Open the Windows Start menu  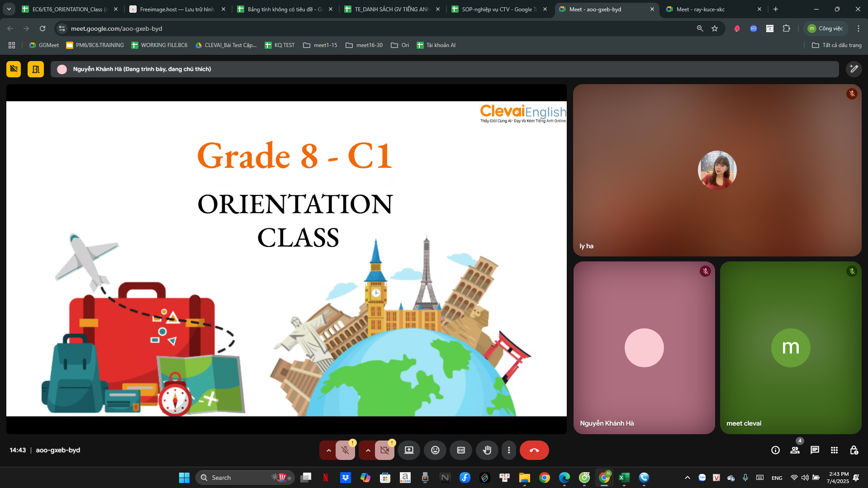pyautogui.click(x=184, y=478)
